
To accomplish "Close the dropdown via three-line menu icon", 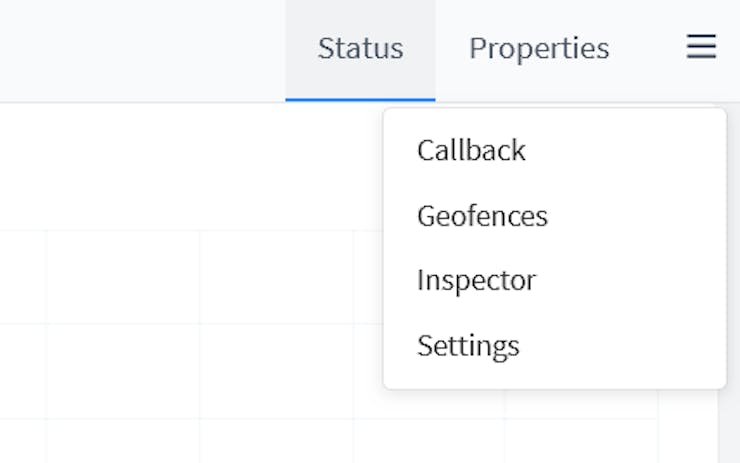I will tap(701, 47).
